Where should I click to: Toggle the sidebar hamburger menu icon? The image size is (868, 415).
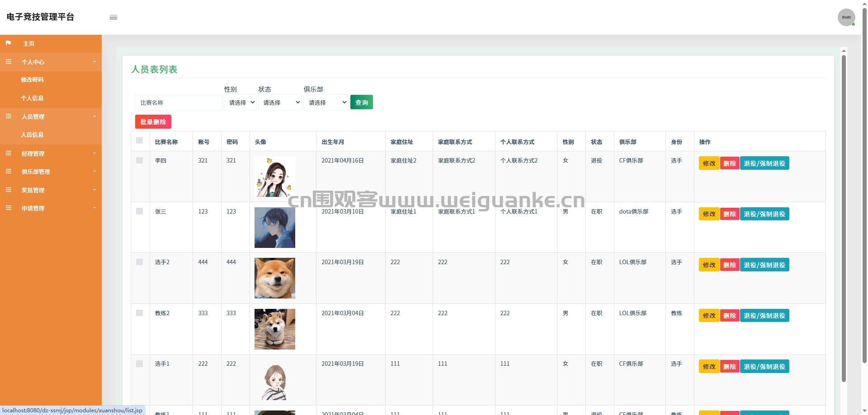[113, 17]
